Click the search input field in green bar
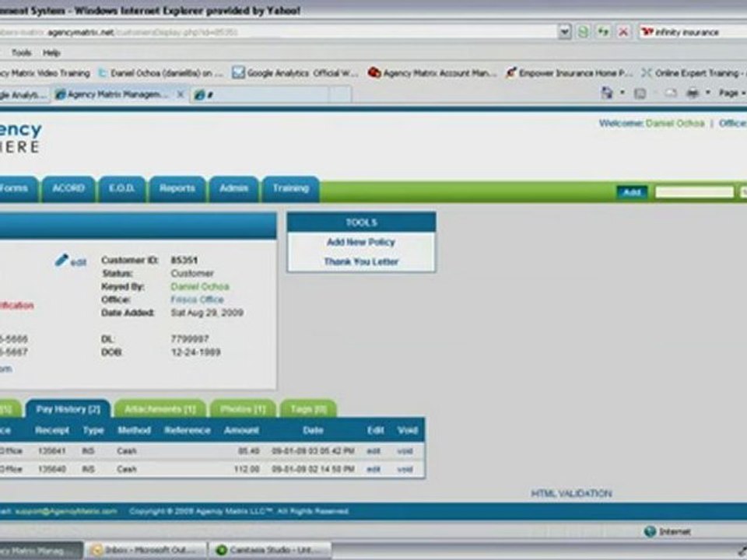The width and height of the screenshot is (747, 560). point(695,192)
